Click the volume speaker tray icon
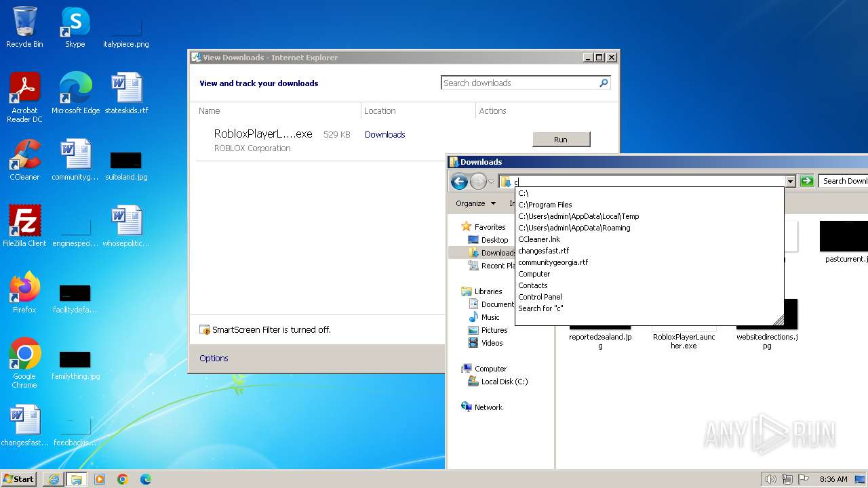The width and height of the screenshot is (868, 488). 770,479
